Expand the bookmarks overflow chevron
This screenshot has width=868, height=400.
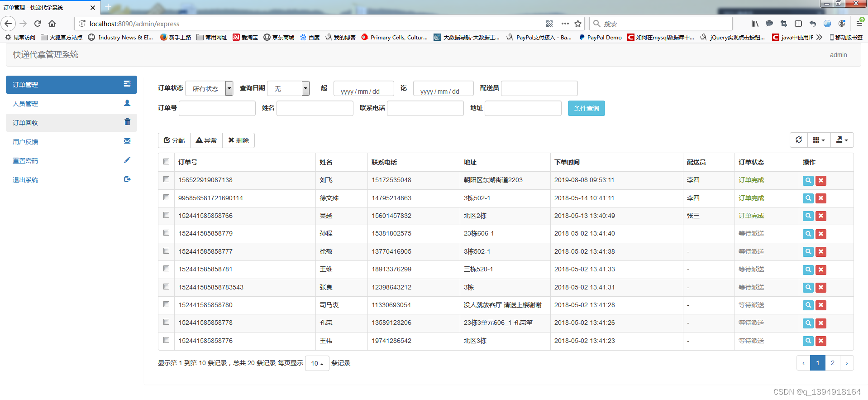(819, 37)
